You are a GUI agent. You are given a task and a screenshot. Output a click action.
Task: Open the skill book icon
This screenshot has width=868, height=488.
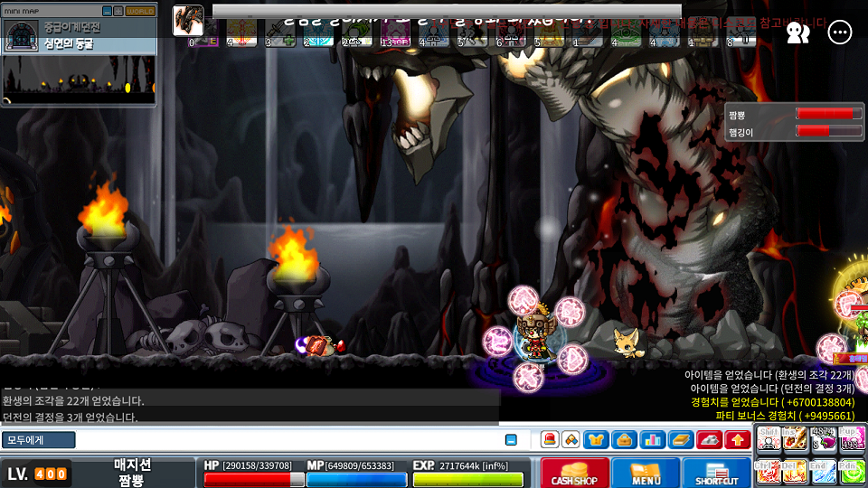click(x=680, y=440)
